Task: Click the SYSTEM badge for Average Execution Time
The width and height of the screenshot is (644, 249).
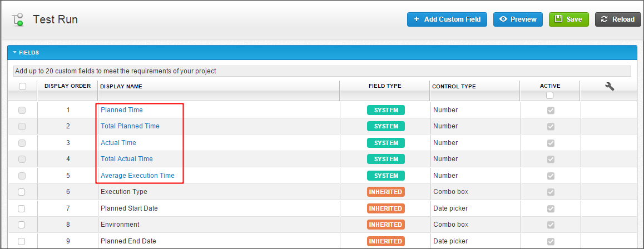Action: point(385,176)
